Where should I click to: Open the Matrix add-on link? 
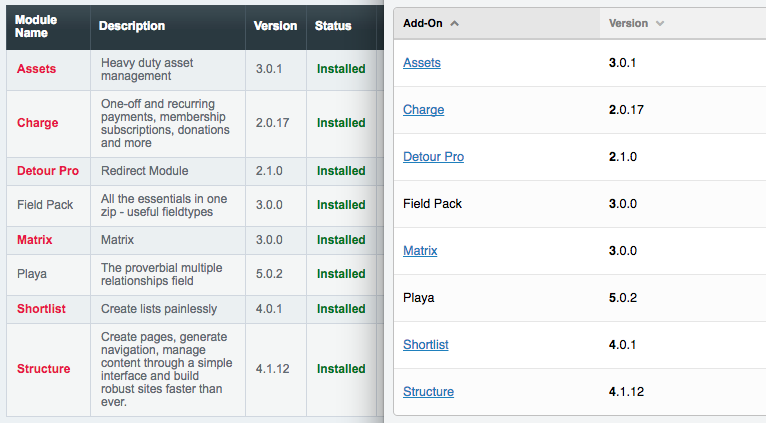click(x=420, y=251)
